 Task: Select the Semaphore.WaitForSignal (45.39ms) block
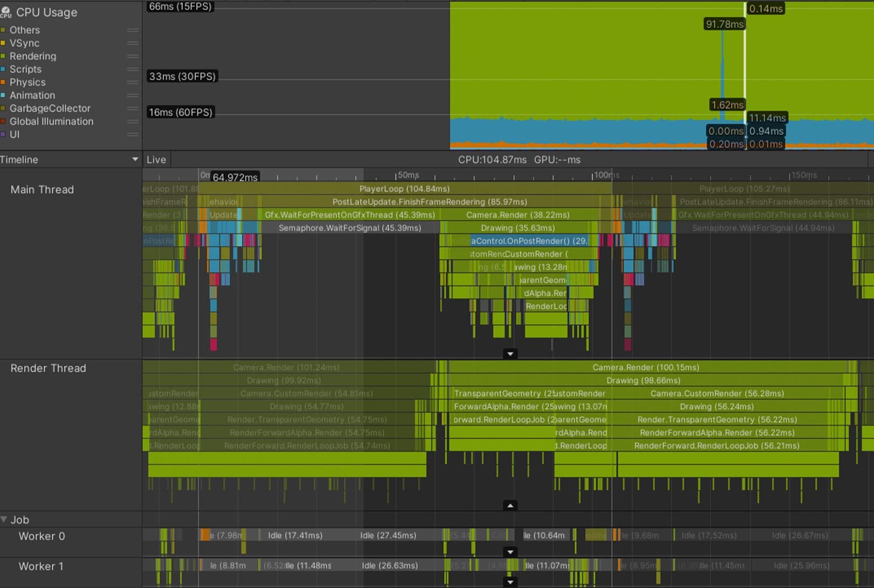click(350, 228)
